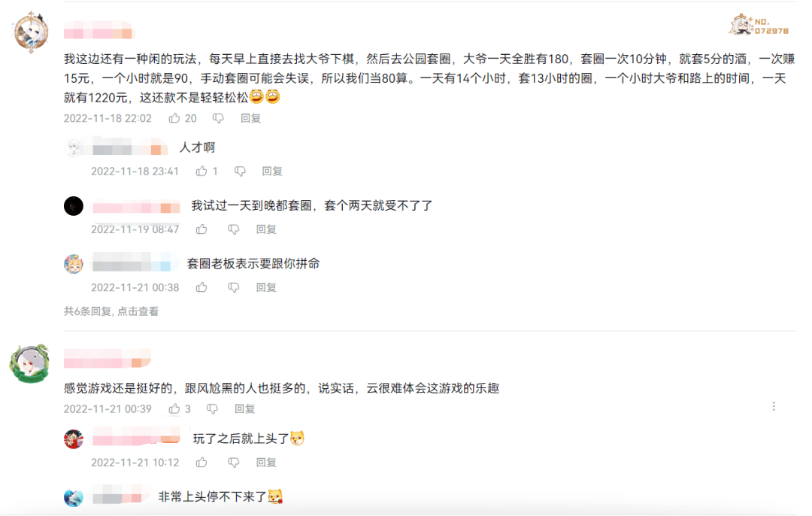The height and width of the screenshot is (516, 812).
Task: Like the reply posted 2022-11-21 00:38
Action: coord(201,287)
